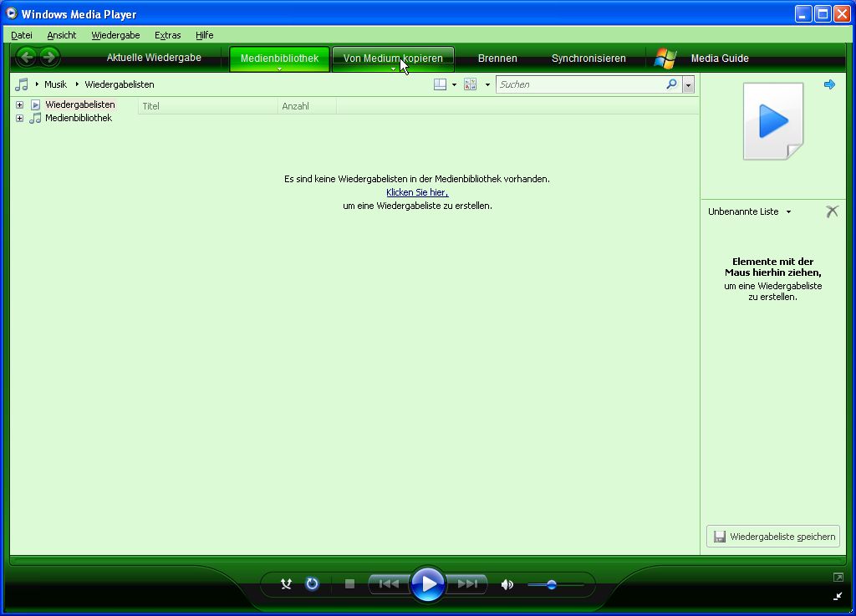
Task: Click the Wiedergabelisten breadcrumb
Action: point(120,84)
